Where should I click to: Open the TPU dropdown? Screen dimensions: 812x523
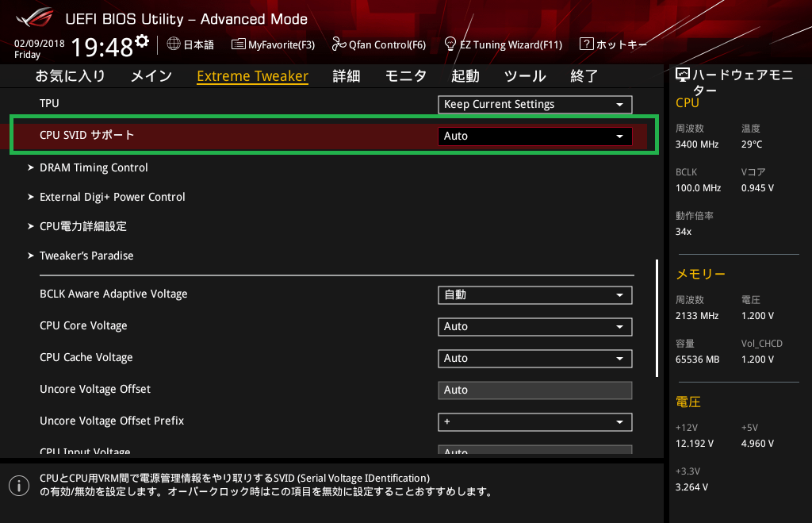coord(534,104)
